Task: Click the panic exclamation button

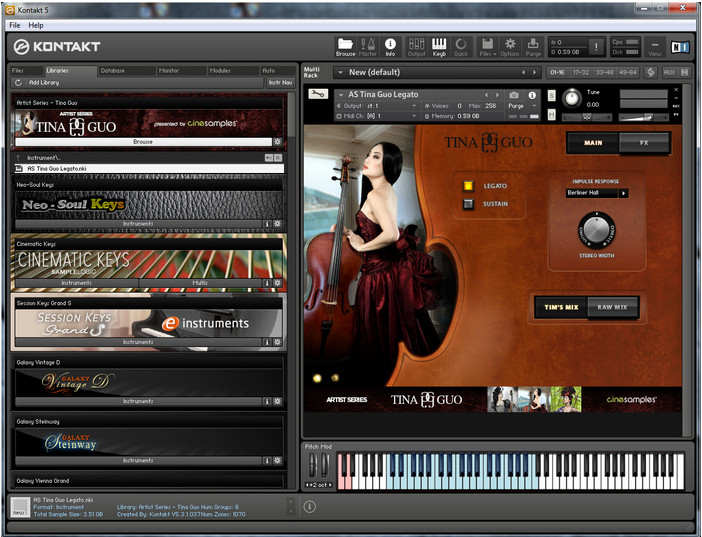Action: coord(596,47)
